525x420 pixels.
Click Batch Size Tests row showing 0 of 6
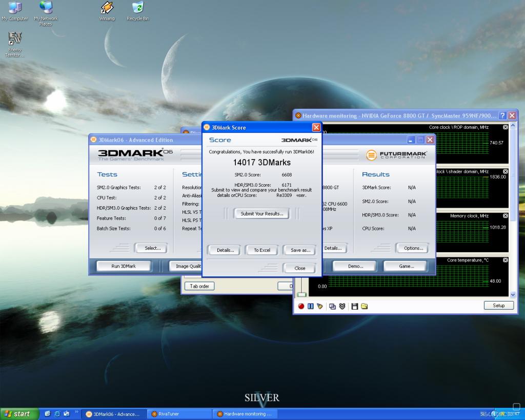[131, 228]
